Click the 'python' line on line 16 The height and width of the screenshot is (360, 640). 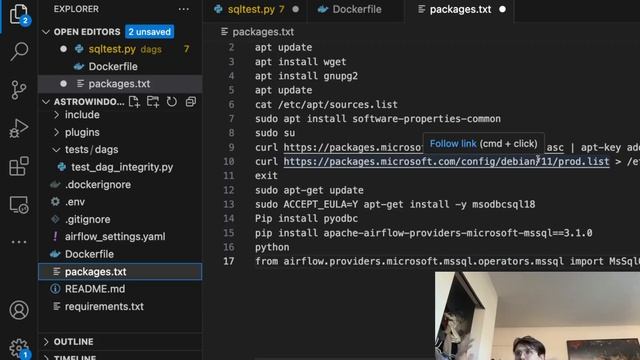click(x=272, y=247)
